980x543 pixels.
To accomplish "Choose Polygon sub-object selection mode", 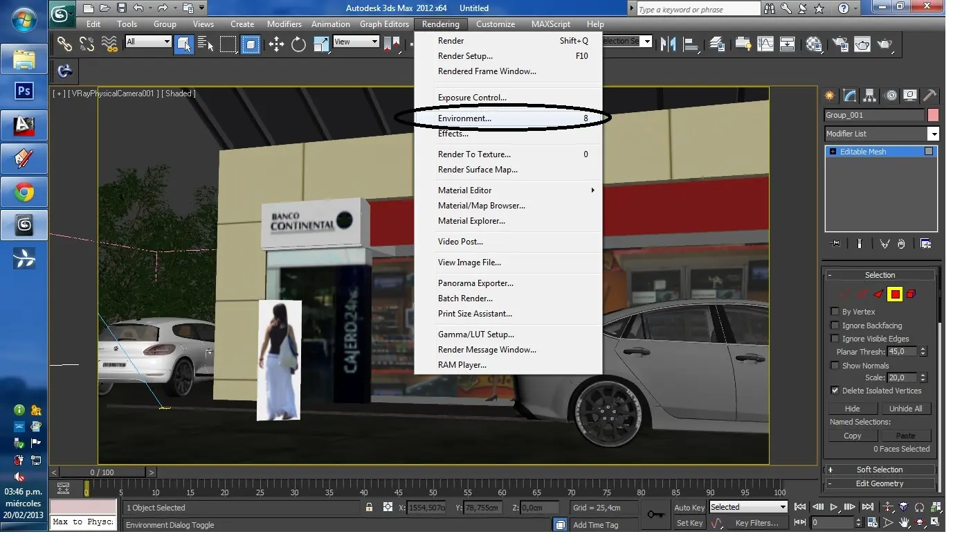I will click(895, 294).
